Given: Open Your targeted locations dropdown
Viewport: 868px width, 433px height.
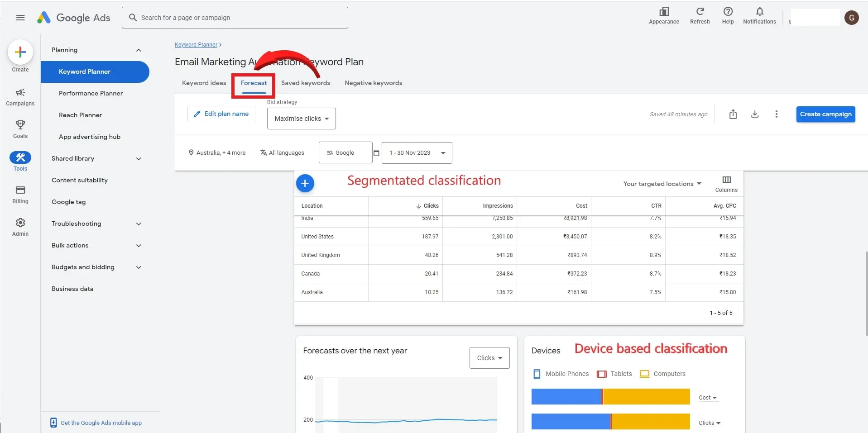Looking at the screenshot, I should pyautogui.click(x=662, y=184).
